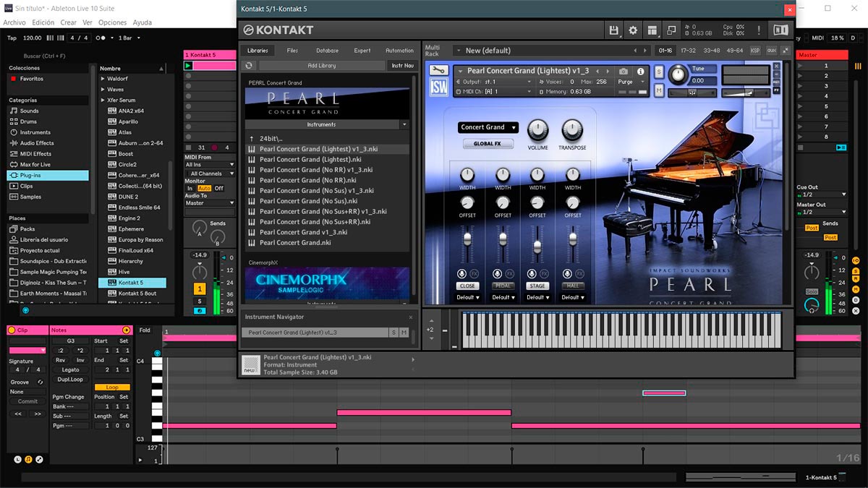Toggle the Master Solo button
The height and width of the screenshot is (488, 868).
(x=811, y=291)
